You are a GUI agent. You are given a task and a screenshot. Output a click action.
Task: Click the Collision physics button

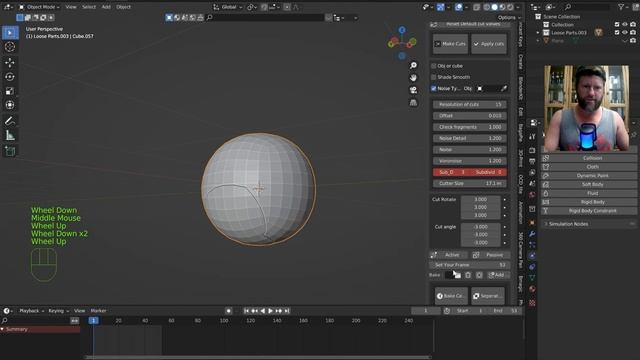[589, 158]
